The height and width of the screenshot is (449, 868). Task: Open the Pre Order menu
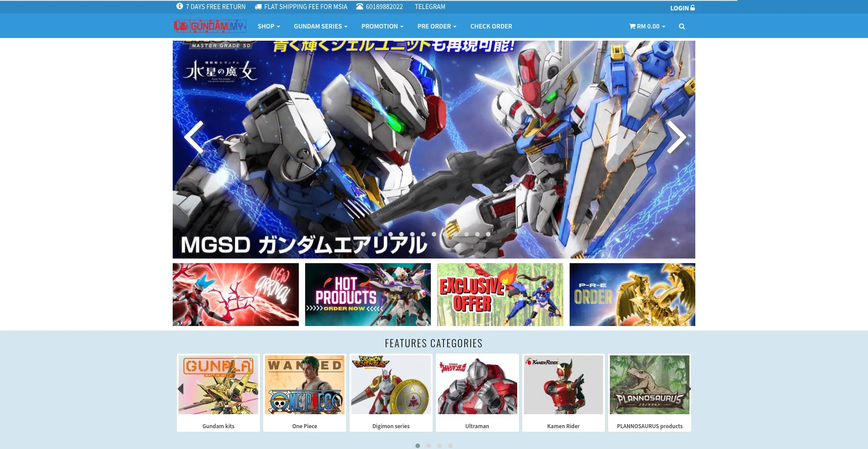(x=436, y=27)
